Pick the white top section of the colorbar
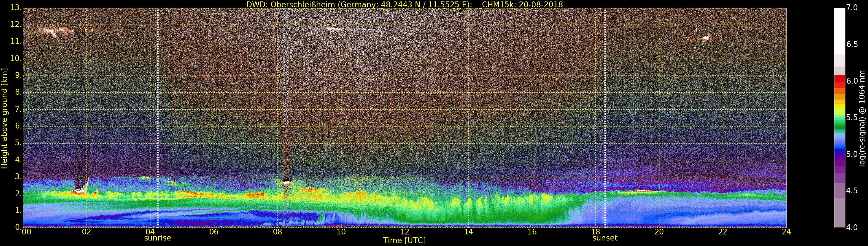 [x=839, y=30]
